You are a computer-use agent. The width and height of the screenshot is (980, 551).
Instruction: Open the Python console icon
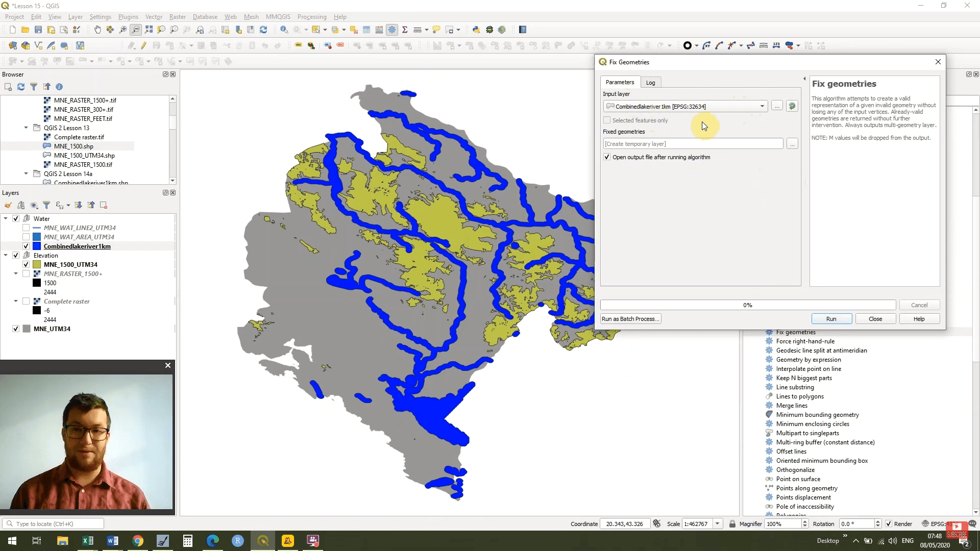coord(476,30)
